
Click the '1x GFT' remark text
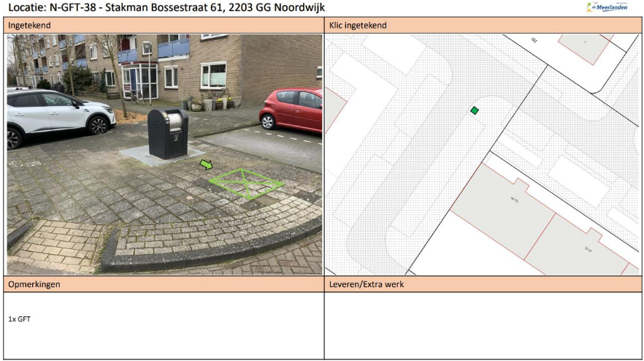click(19, 319)
